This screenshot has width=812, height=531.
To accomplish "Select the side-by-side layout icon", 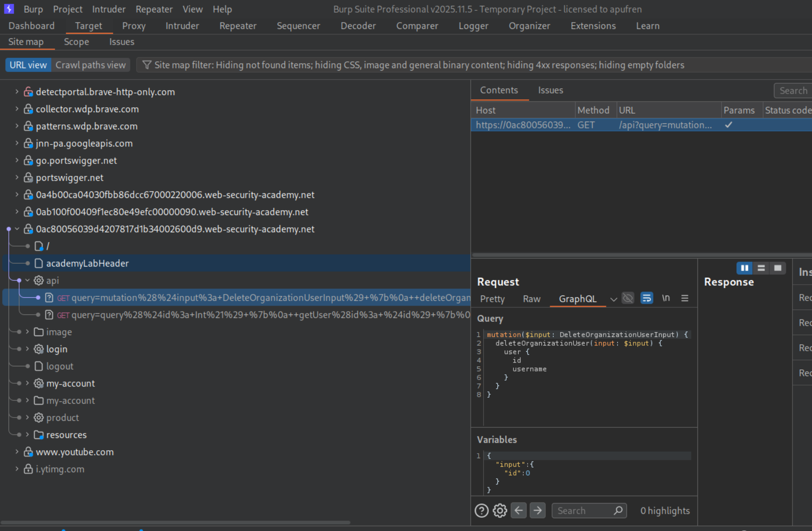I will 744,268.
